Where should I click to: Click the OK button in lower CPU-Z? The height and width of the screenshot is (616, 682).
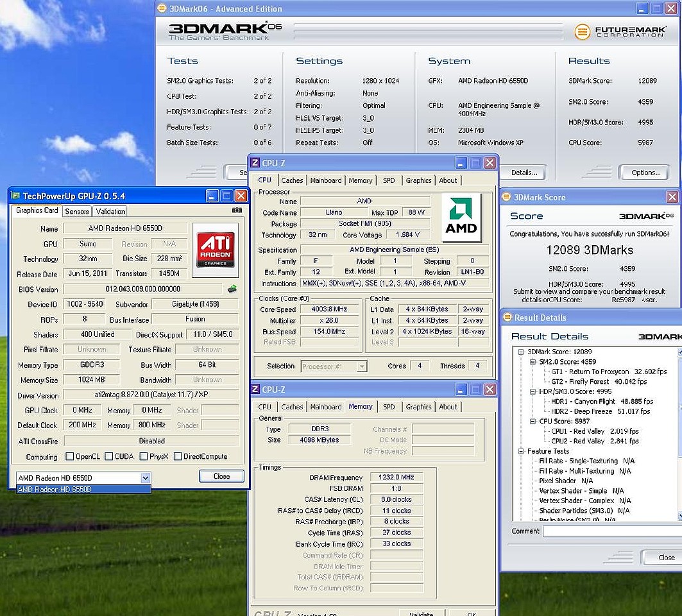(x=472, y=613)
